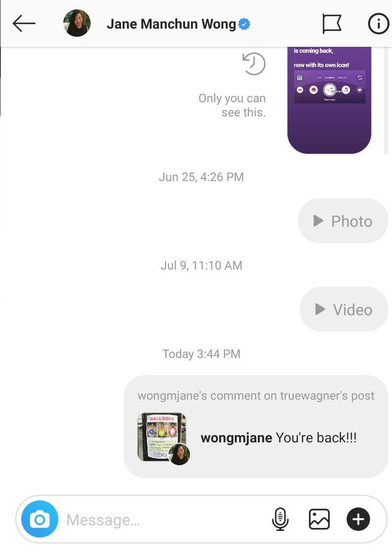
Task: Open the photo gallery picker icon
Action: coord(319,519)
